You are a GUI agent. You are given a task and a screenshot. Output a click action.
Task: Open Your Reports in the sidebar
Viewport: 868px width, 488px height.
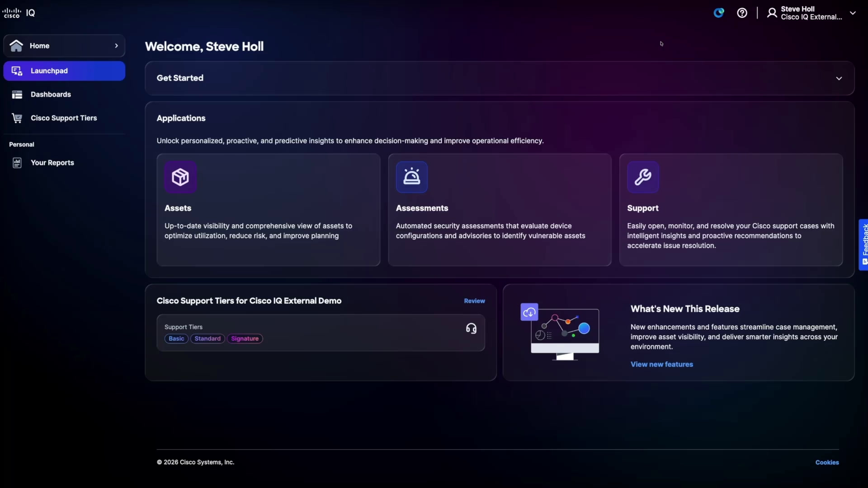(64, 163)
